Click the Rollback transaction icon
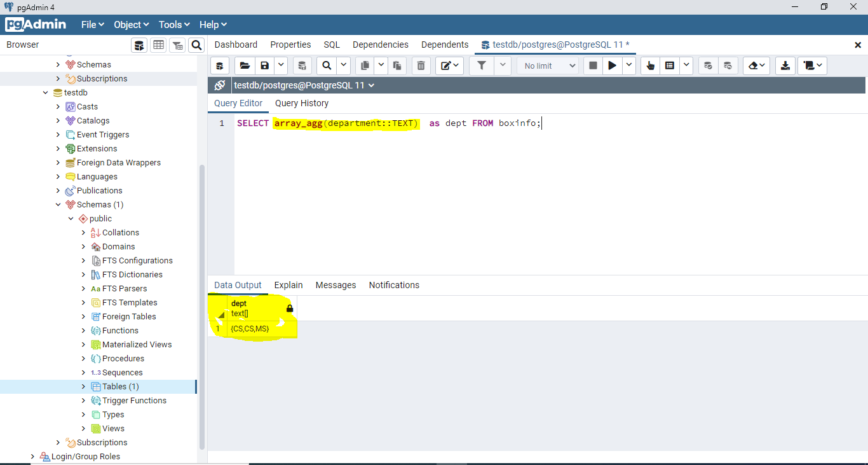The height and width of the screenshot is (465, 868). click(728, 66)
